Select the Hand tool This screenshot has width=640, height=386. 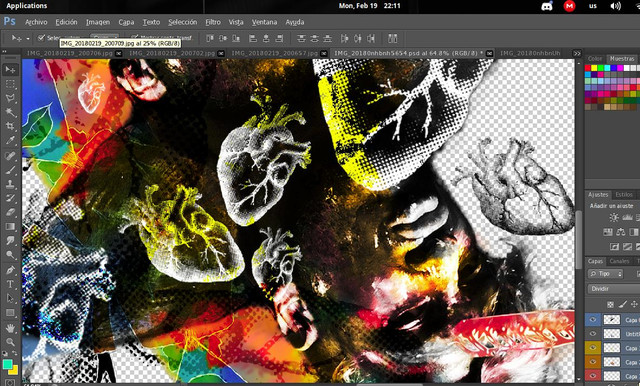tap(10, 328)
